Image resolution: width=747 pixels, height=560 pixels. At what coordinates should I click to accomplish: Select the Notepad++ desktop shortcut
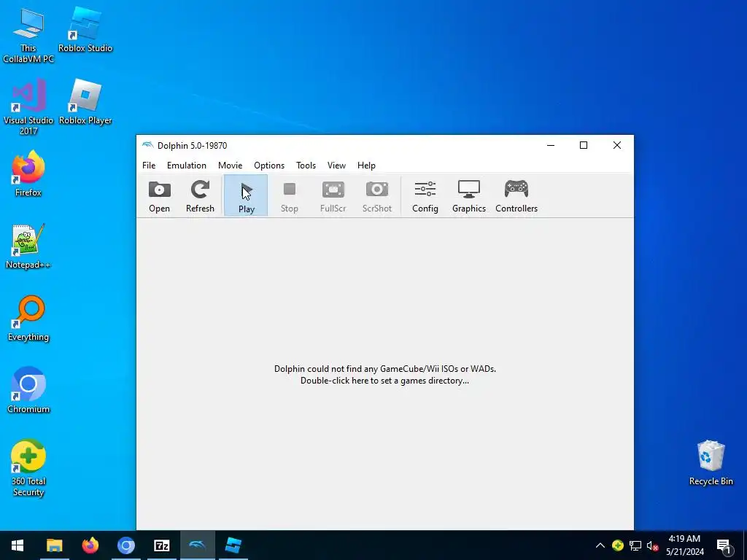point(28,246)
